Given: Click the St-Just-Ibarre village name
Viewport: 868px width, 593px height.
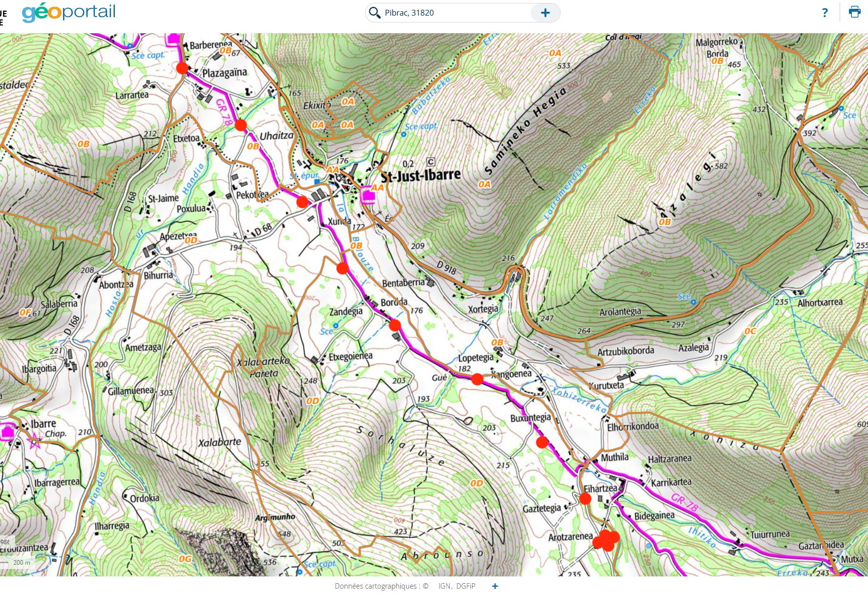Looking at the screenshot, I should (421, 175).
